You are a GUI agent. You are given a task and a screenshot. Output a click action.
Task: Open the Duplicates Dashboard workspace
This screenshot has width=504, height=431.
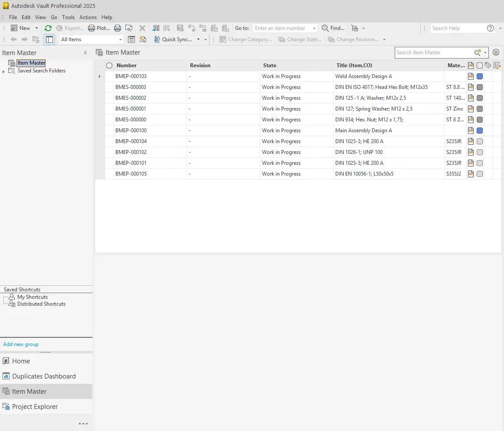[x=46, y=376]
